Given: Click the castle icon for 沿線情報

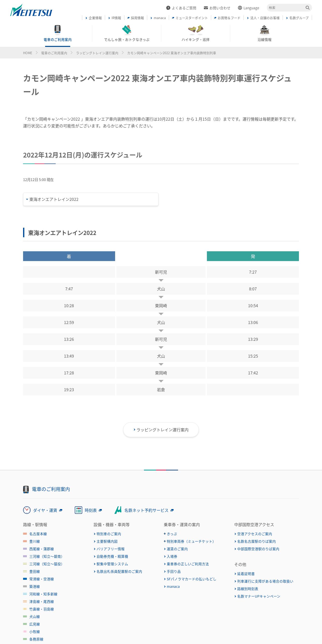Looking at the screenshot, I should pyautogui.click(x=264, y=30).
